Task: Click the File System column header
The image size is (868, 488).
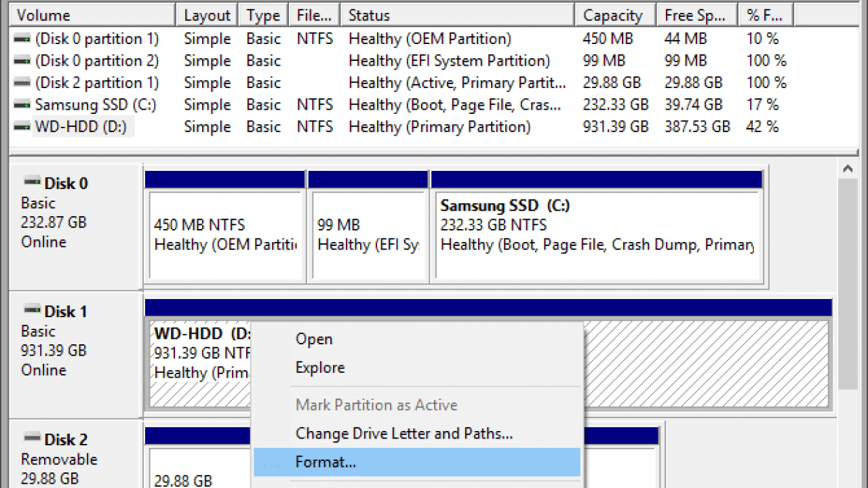Action: coord(315,15)
